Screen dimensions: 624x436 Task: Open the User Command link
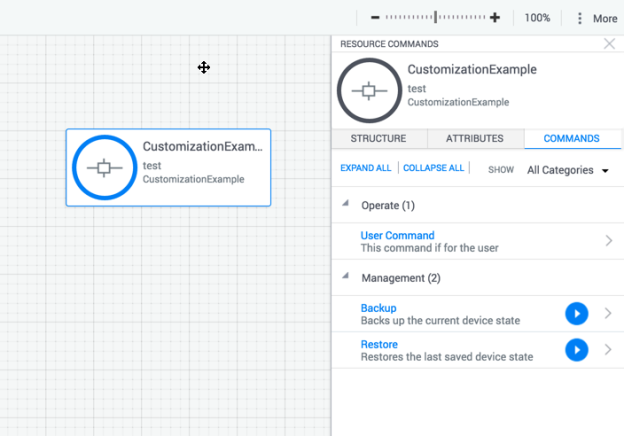click(x=397, y=236)
